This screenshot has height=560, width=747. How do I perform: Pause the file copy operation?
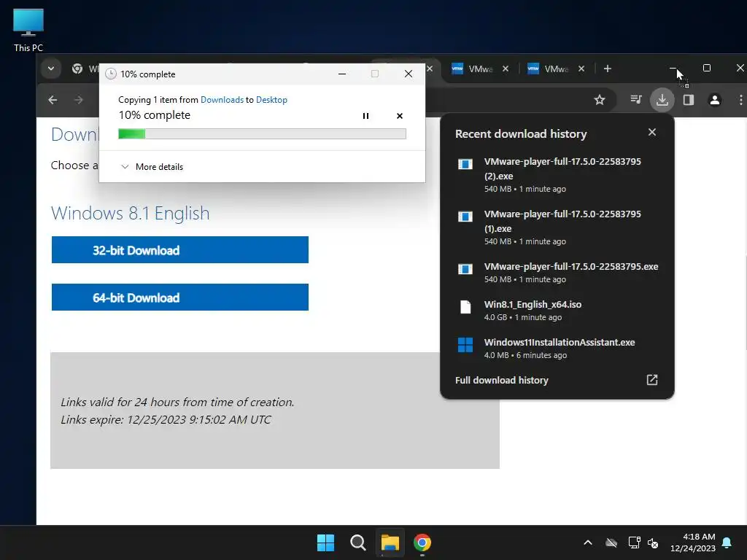click(x=366, y=116)
